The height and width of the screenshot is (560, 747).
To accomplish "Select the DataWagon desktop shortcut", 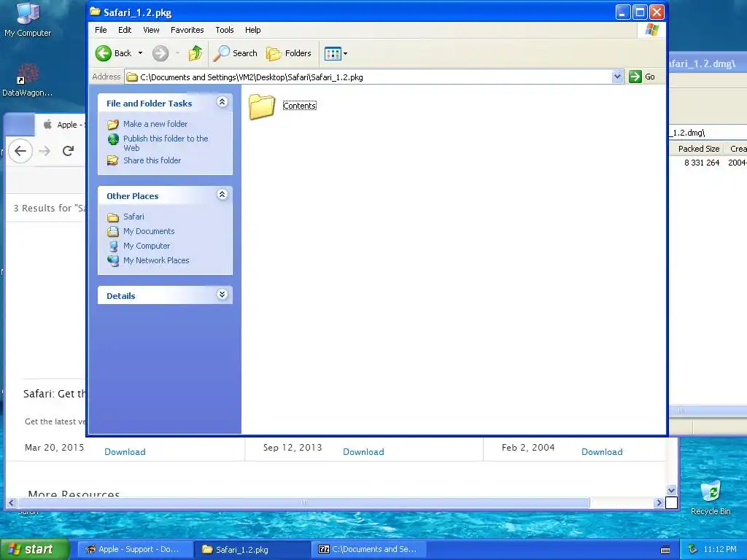I will (27, 80).
